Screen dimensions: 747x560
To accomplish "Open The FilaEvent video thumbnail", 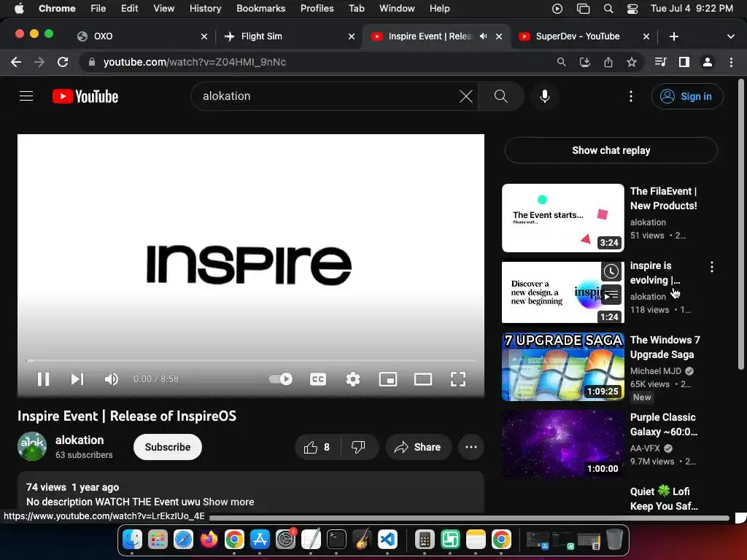I will (x=562, y=218).
